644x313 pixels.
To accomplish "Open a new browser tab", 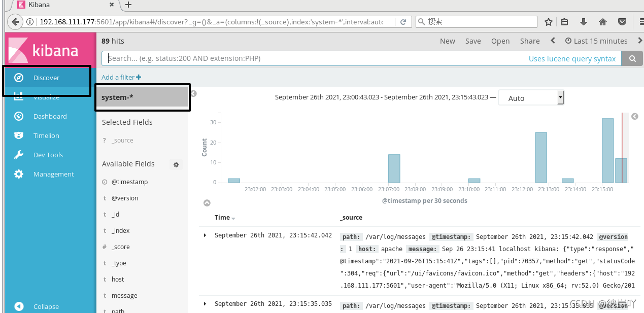I will coord(128,5).
